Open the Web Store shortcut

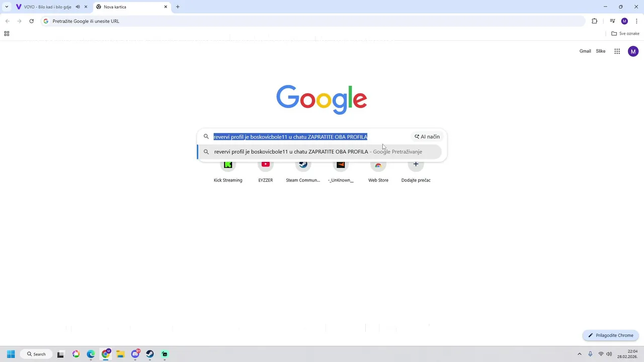[x=378, y=172]
